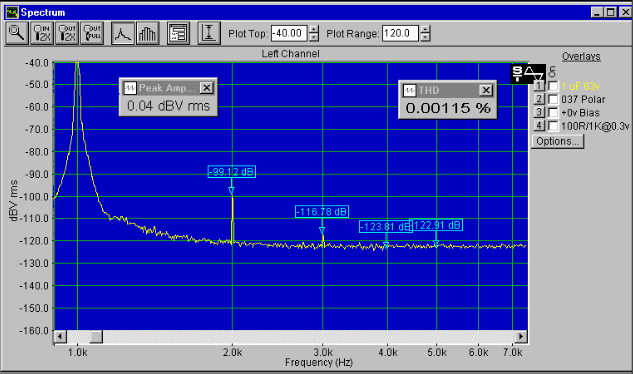Increase Plot Top with up arrow

314,29
